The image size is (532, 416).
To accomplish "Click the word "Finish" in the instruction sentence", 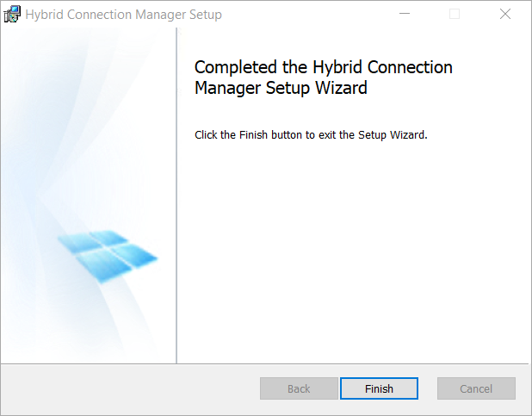I will 250,135.
